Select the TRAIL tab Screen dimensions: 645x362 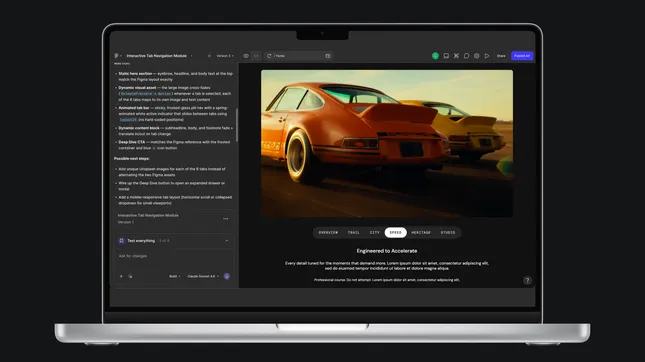coord(354,232)
